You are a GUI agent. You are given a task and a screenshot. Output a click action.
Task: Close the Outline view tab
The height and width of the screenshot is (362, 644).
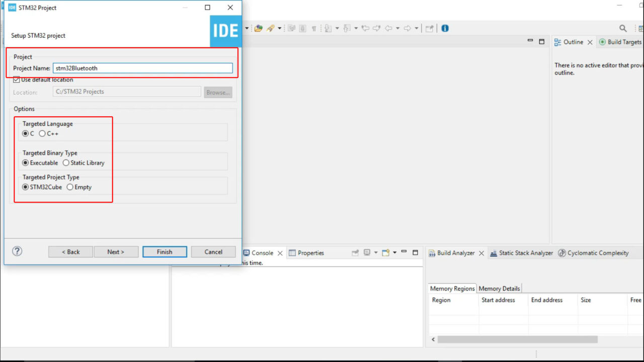click(590, 42)
